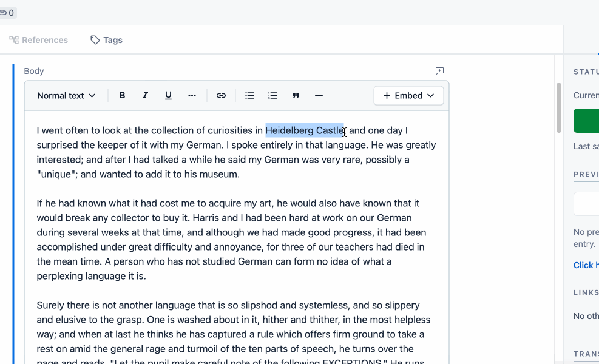Expand the Embed dropdown
Viewport: 599px width, 364px height.
click(408, 95)
